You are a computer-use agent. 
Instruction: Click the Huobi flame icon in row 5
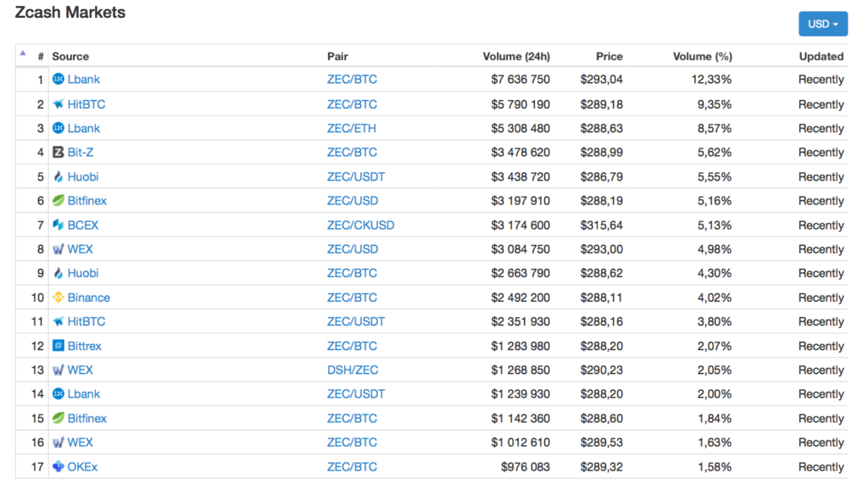(x=58, y=176)
